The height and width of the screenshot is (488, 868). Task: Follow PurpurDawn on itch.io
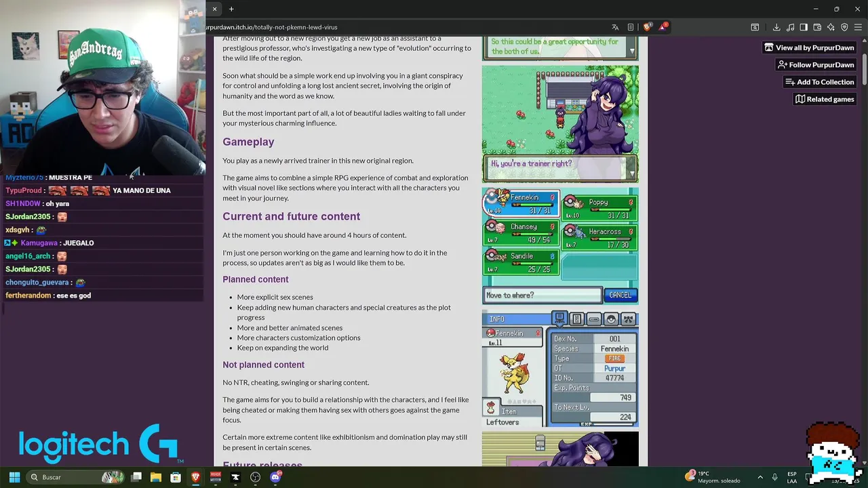[816, 64]
